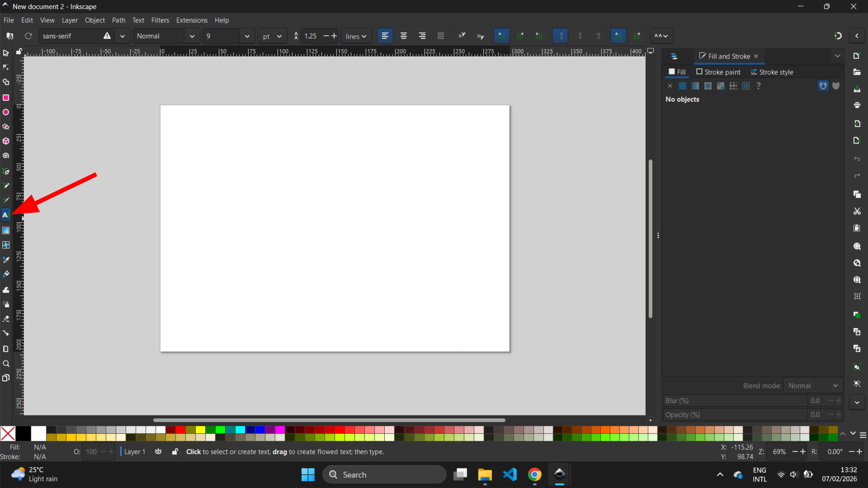Open Visual Studio Code from taskbar
This screenshot has width=868, height=488.
[x=510, y=475]
